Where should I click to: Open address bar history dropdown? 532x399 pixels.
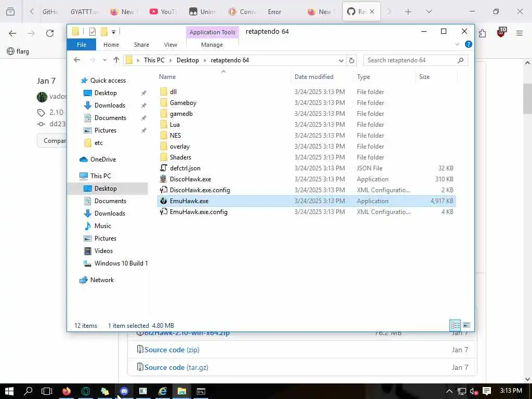341,60
